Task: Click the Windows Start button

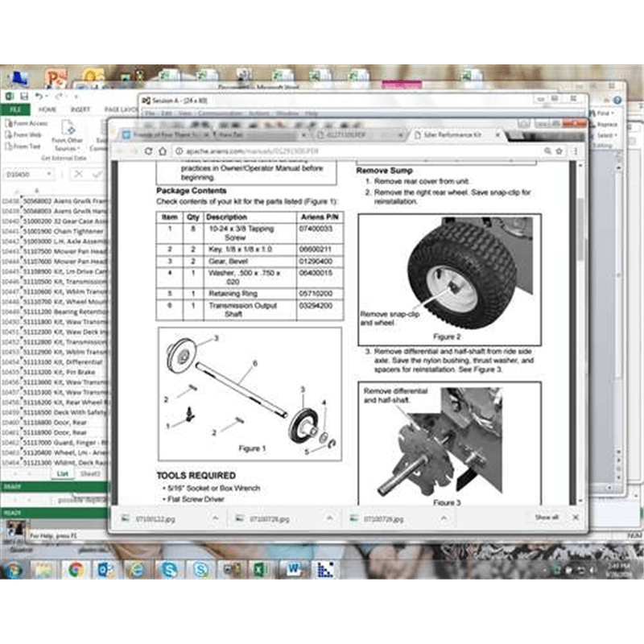Action: [x=13, y=570]
